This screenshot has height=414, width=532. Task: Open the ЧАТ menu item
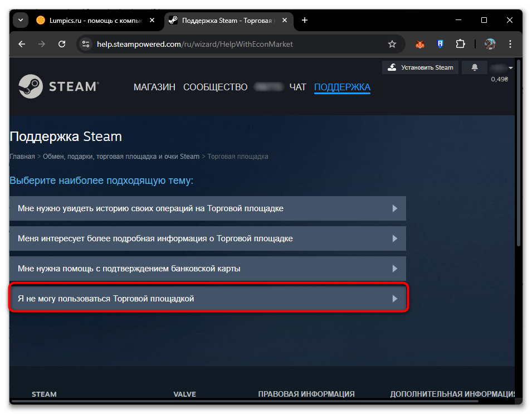297,87
